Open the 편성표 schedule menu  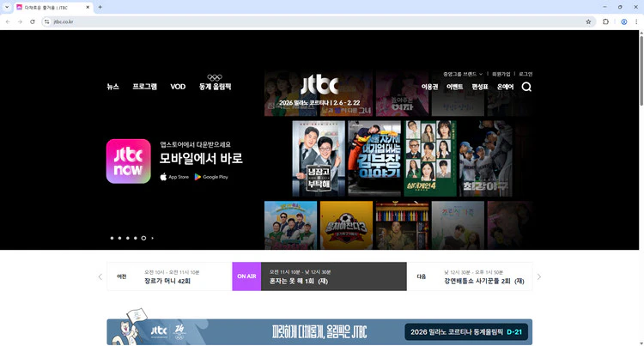pos(480,87)
